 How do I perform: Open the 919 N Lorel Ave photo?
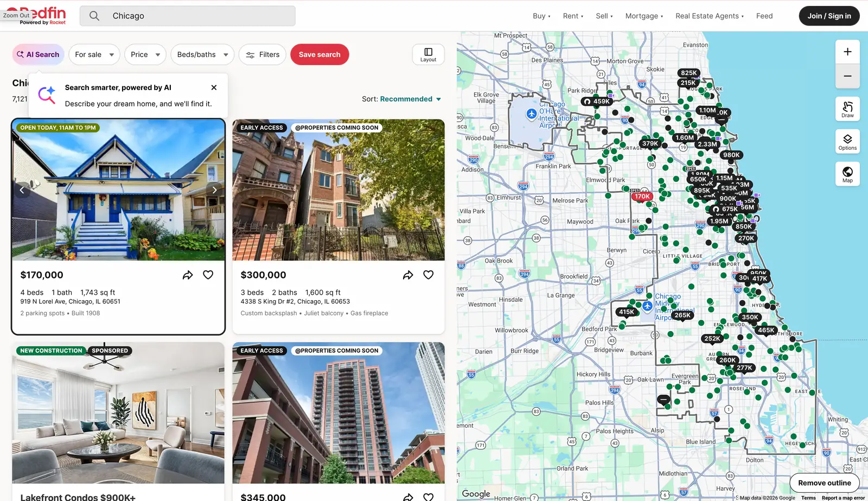point(118,190)
